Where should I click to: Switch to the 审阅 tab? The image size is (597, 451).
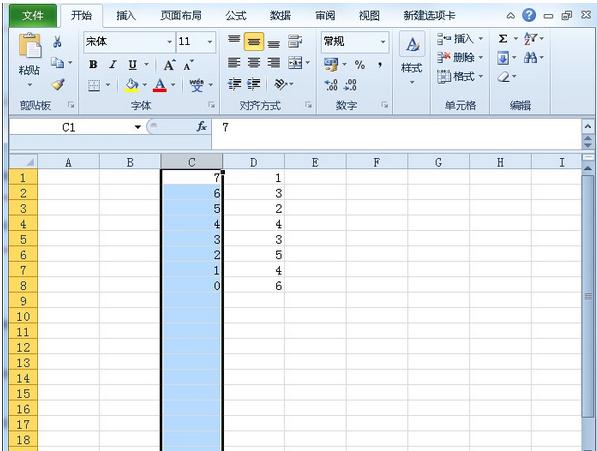click(x=325, y=16)
